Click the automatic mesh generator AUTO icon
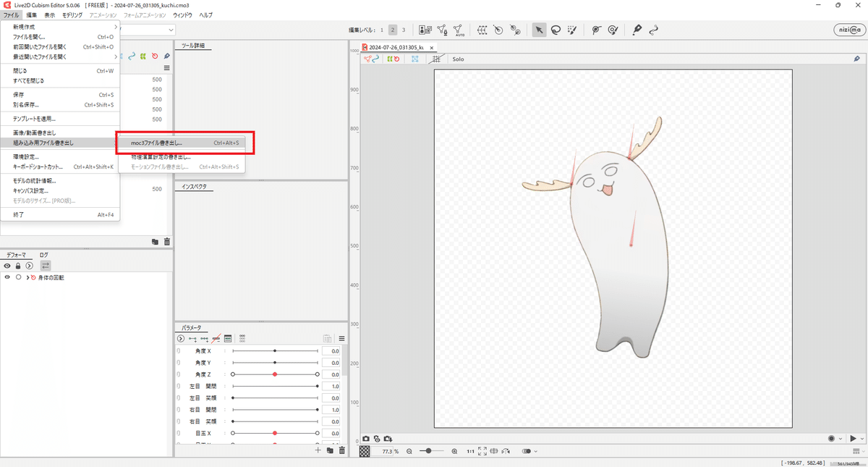Screen dimensions: 868x467 (459, 30)
